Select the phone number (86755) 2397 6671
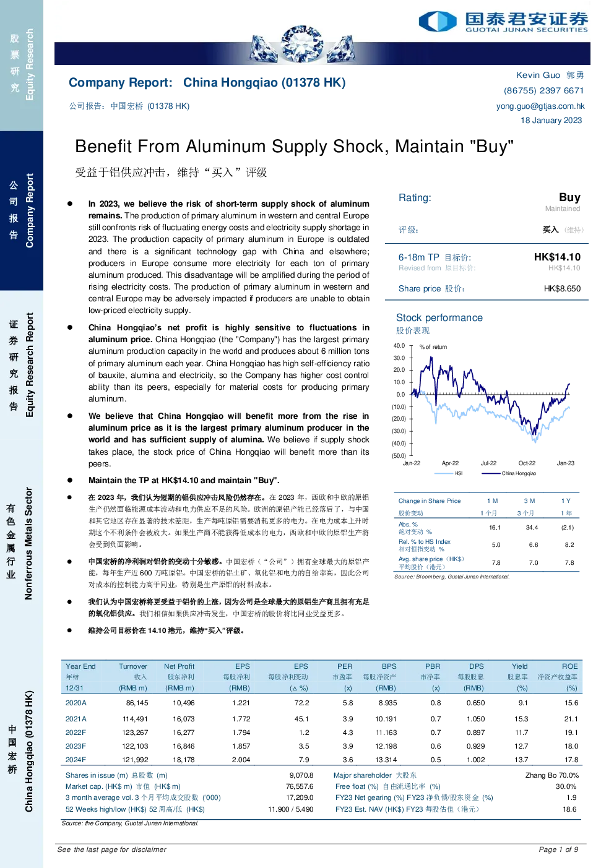 tap(543, 90)
